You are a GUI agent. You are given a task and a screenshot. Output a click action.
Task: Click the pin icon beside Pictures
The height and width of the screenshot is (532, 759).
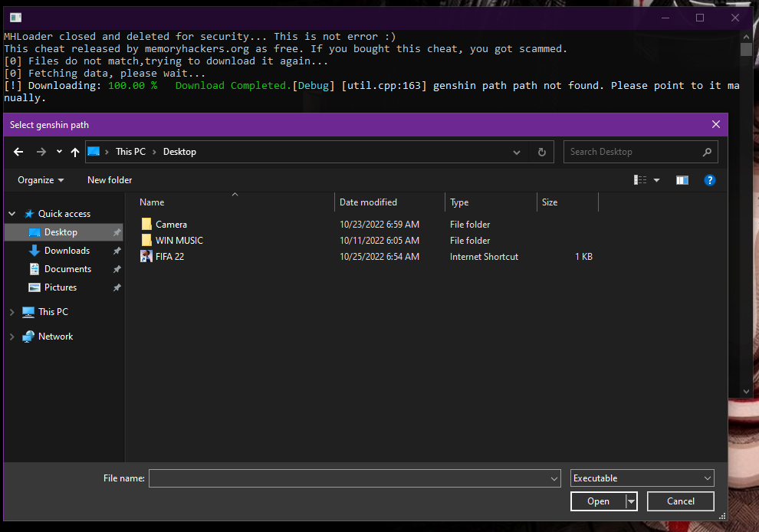(117, 287)
